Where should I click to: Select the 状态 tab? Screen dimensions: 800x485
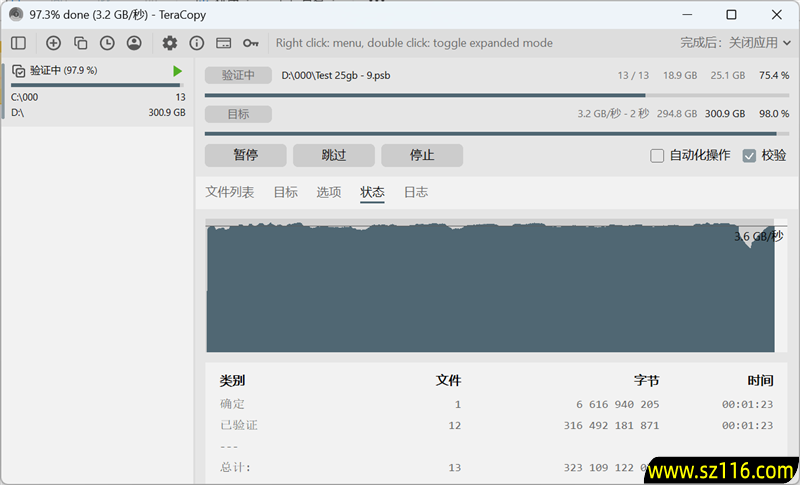[x=372, y=192]
